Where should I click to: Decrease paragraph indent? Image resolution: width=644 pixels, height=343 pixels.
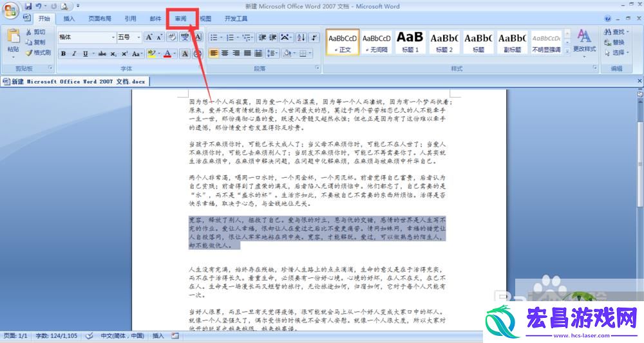[x=262, y=37]
